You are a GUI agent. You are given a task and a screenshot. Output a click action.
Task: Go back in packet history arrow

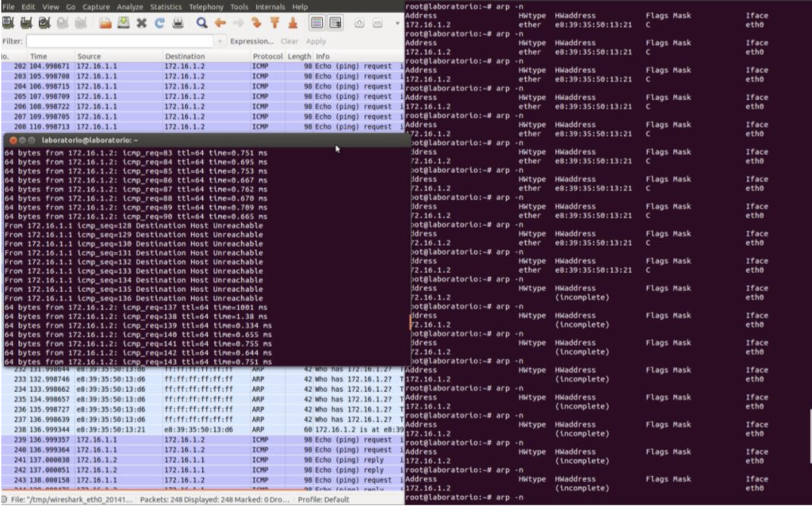pyautogui.click(x=220, y=23)
